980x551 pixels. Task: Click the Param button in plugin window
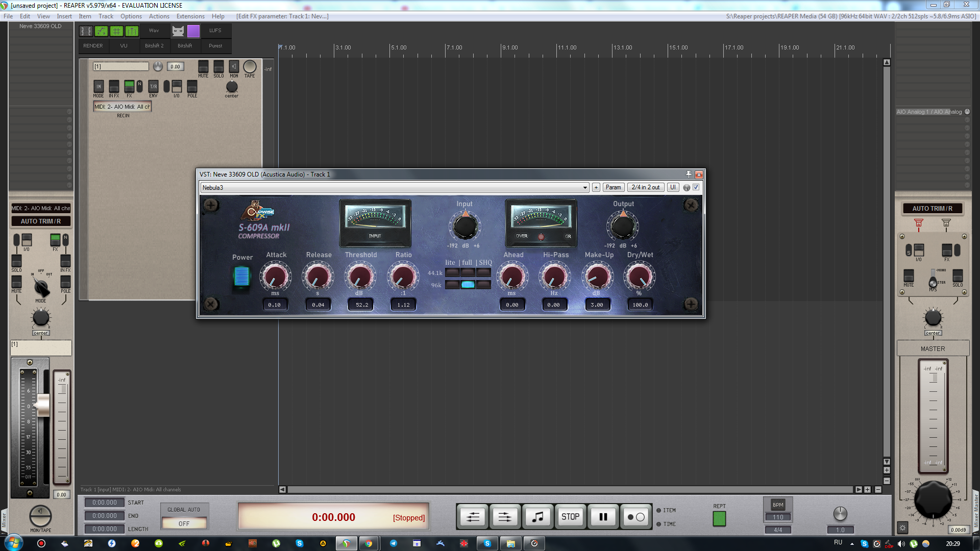pos(613,187)
